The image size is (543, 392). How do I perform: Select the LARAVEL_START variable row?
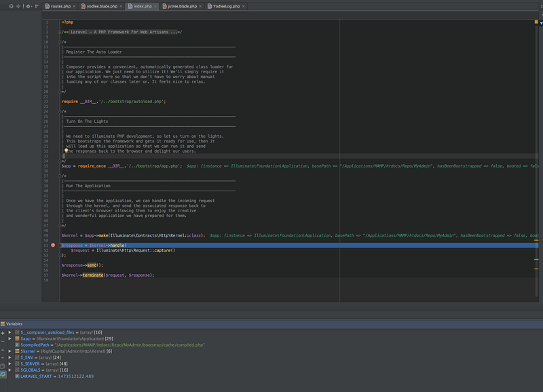point(54,376)
